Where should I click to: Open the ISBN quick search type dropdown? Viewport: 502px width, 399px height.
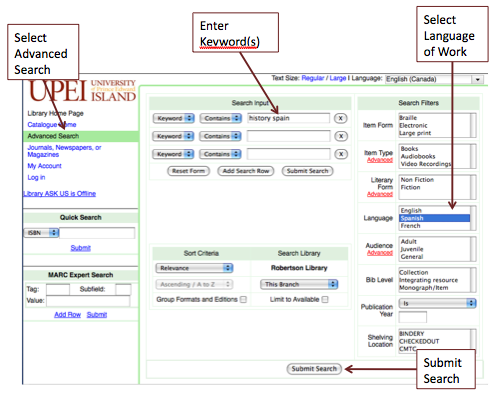pyautogui.click(x=41, y=233)
